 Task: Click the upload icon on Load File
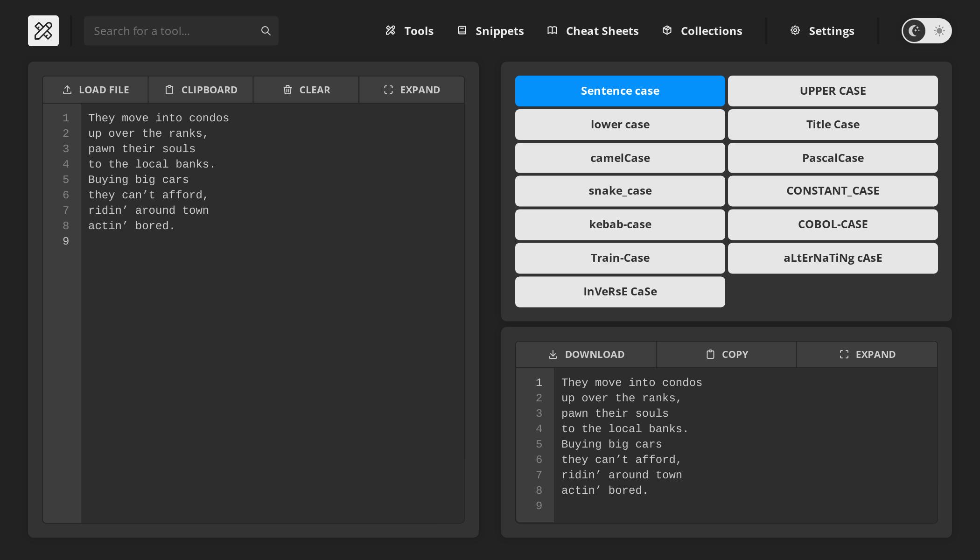tap(67, 89)
